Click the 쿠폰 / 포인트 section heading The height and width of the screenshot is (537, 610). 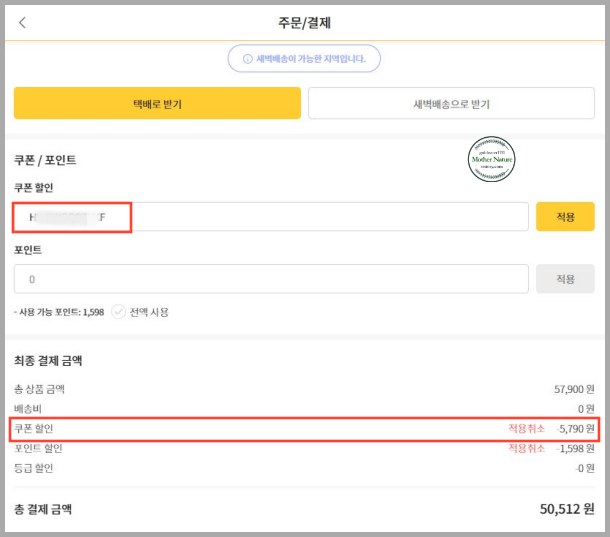click(45, 160)
